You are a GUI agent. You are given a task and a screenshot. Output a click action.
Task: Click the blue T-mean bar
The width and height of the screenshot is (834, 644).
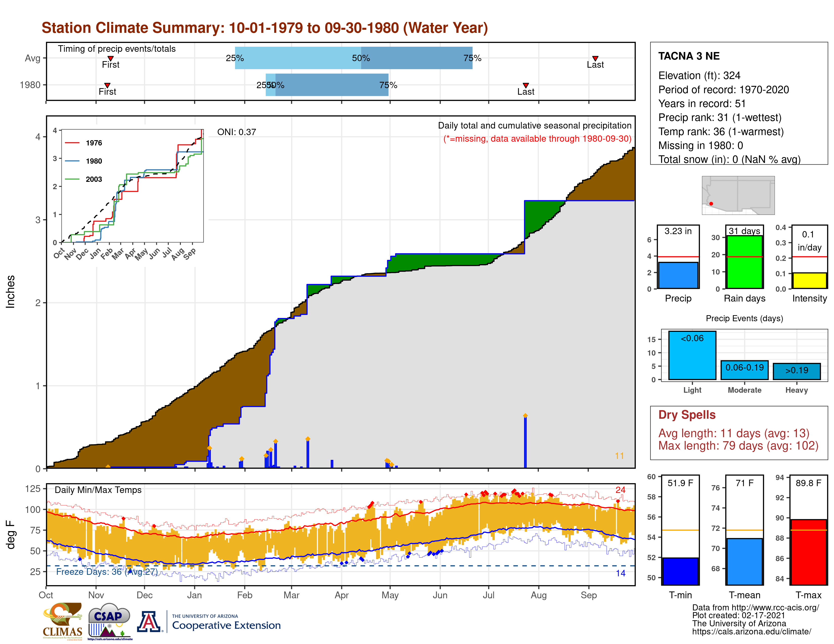(x=744, y=562)
